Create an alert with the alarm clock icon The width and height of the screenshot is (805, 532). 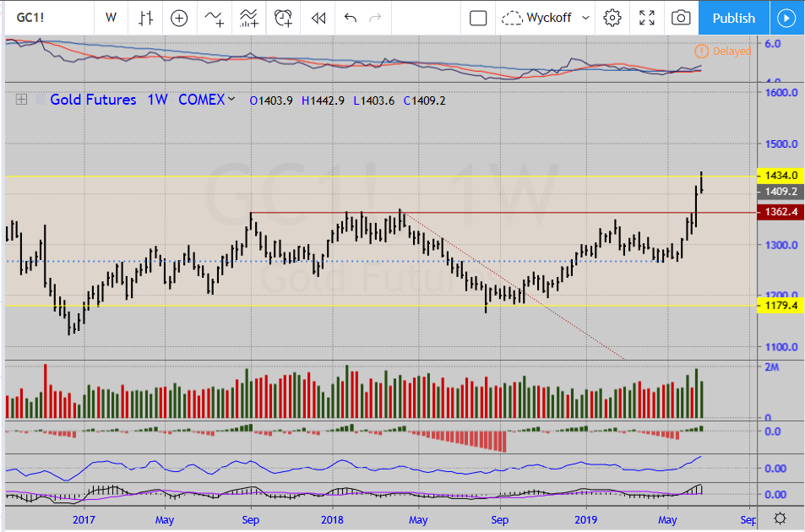(x=284, y=18)
